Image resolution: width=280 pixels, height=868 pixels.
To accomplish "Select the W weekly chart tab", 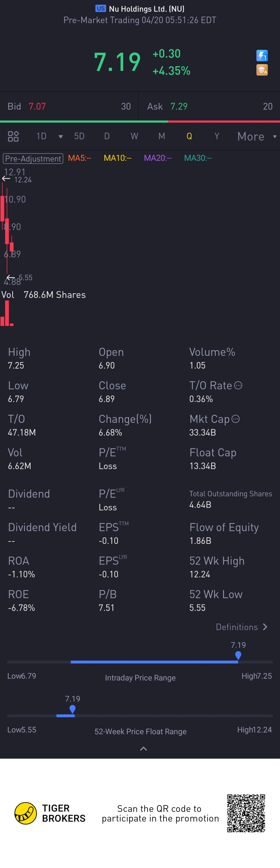I will (134, 136).
